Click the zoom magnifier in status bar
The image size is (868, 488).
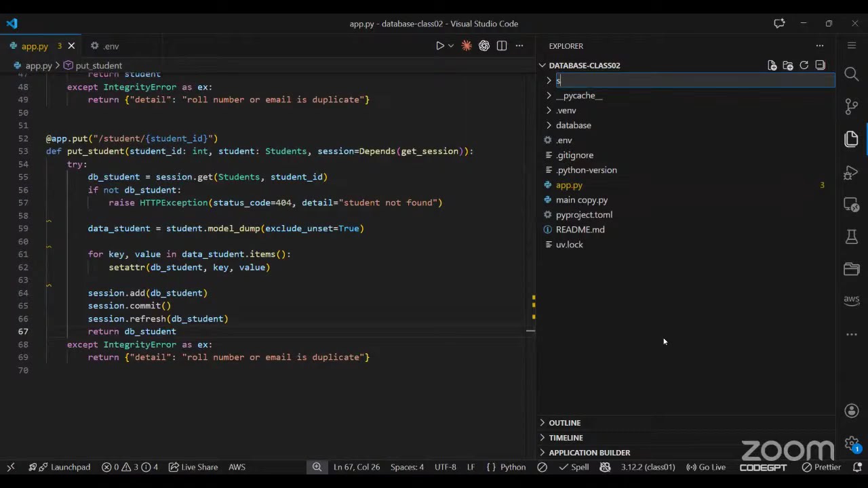coord(317,467)
